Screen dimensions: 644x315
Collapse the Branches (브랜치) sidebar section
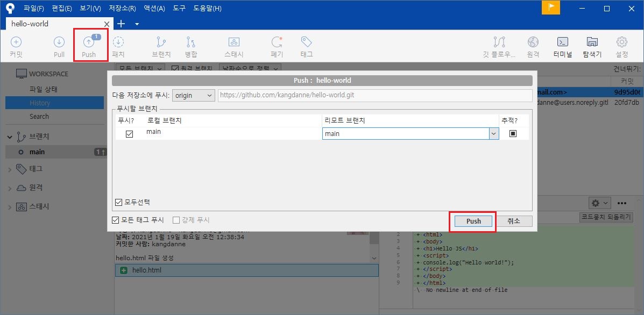click(10, 137)
